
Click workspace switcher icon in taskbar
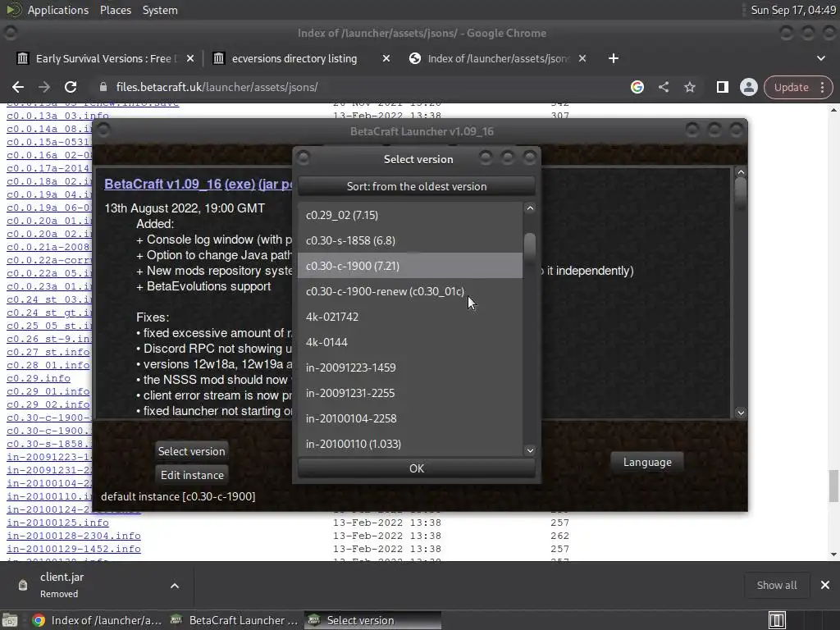click(x=776, y=620)
